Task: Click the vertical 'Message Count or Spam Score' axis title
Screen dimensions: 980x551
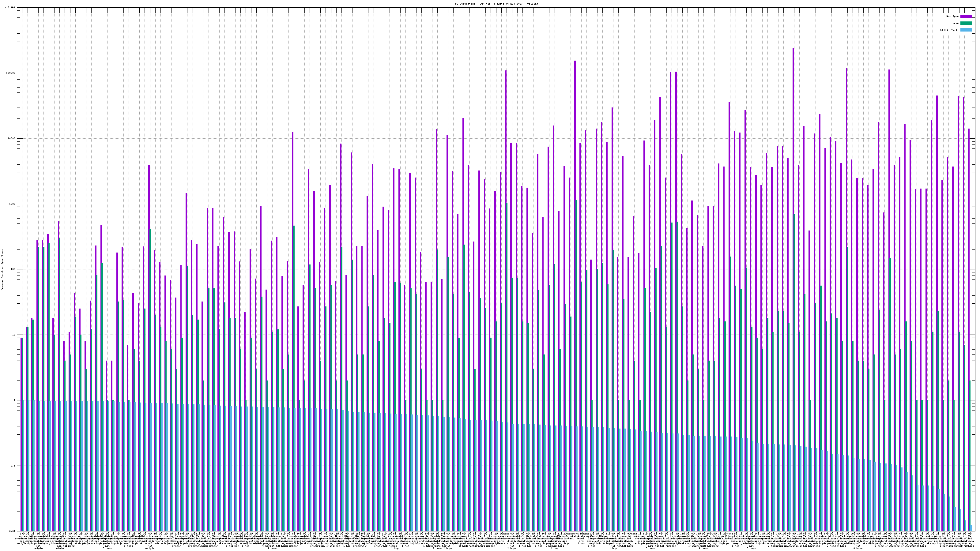Action: click(2, 269)
